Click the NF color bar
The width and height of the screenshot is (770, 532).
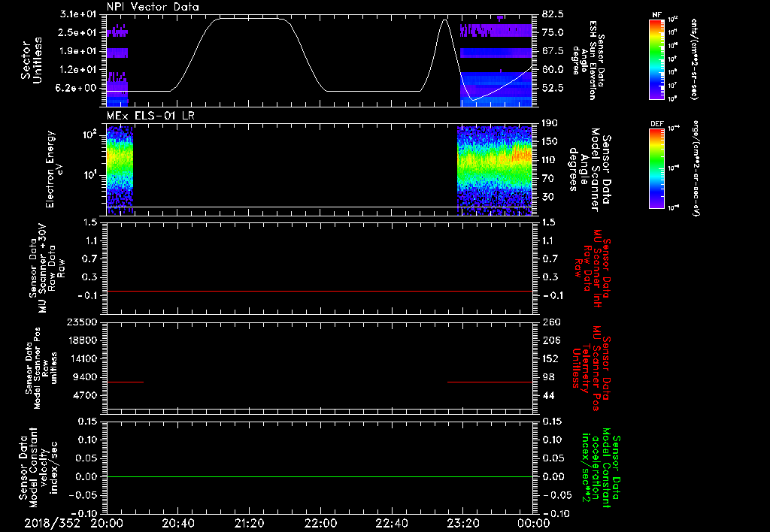tap(656, 59)
